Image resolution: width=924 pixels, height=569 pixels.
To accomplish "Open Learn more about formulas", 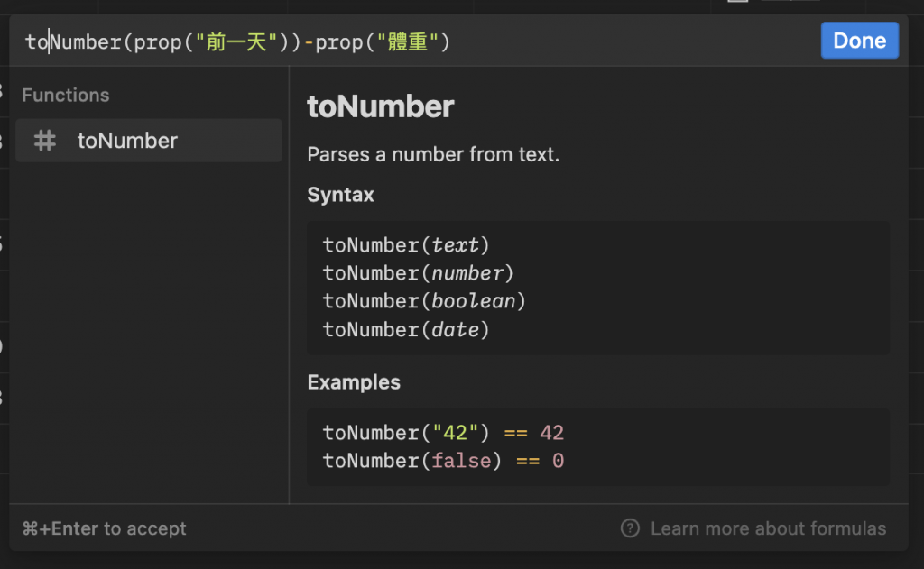I will [768, 528].
